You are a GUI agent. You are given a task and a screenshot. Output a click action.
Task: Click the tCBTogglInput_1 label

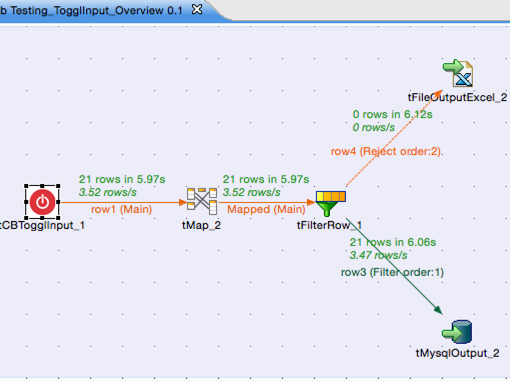point(42,225)
